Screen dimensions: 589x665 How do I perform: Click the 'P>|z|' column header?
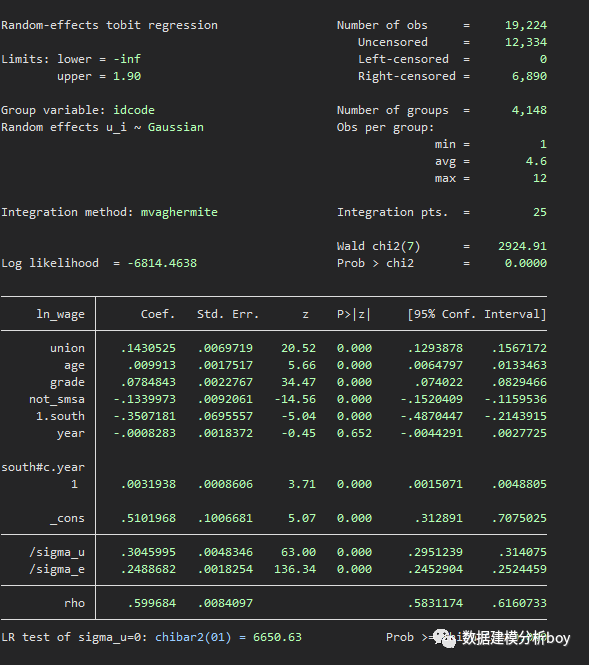354,314
